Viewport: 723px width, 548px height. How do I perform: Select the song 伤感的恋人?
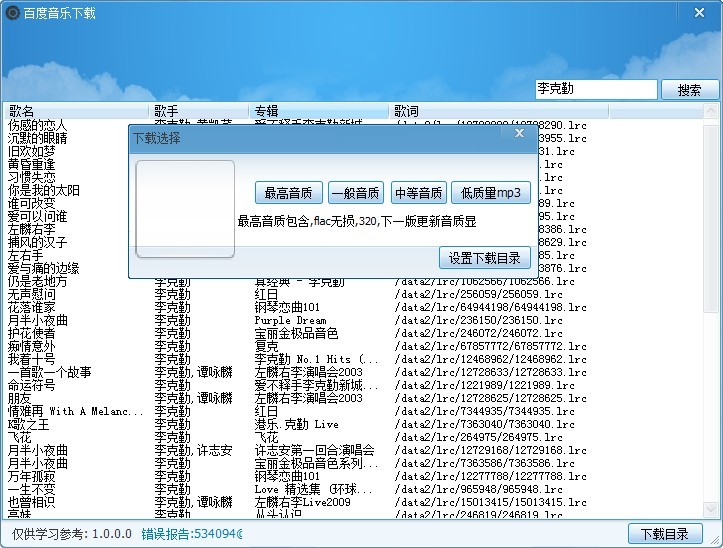tap(37, 125)
